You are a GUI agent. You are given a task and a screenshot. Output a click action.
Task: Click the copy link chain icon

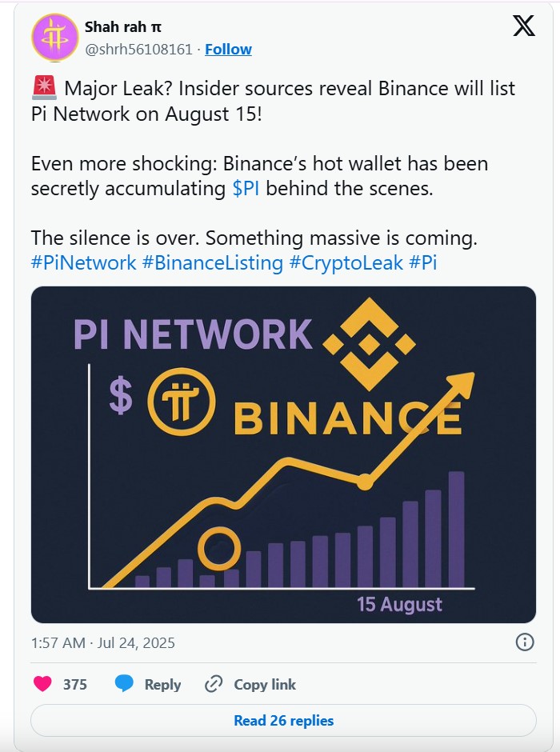click(213, 684)
